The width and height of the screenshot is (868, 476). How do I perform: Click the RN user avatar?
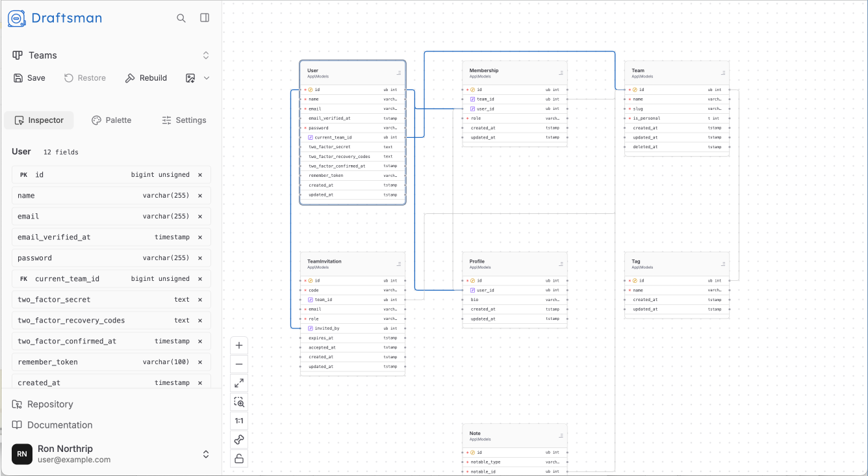click(x=22, y=454)
